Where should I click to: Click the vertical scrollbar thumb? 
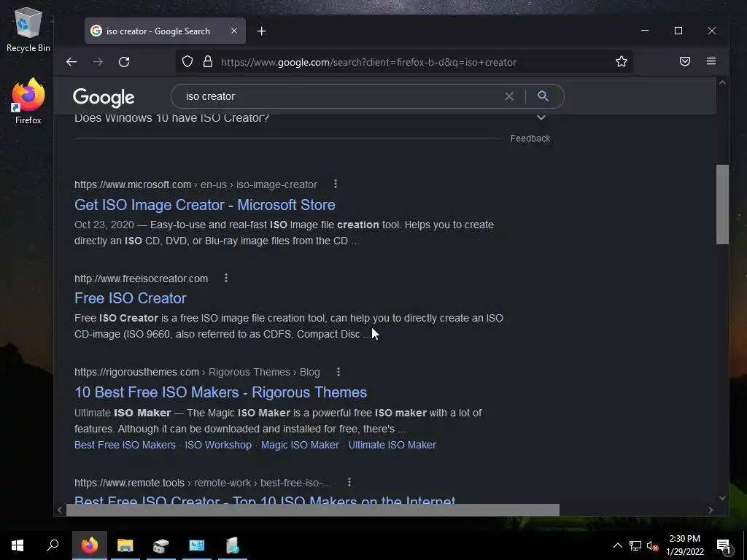pos(722,204)
